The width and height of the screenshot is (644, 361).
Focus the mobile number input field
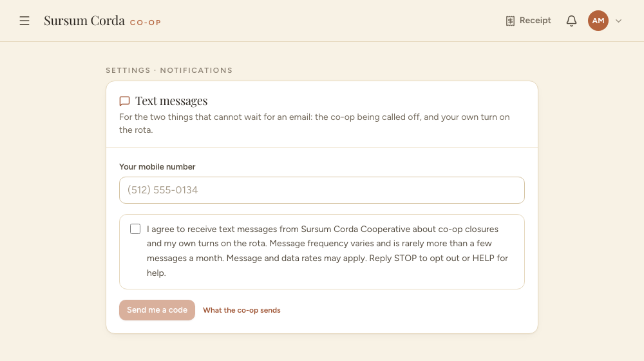(321, 190)
